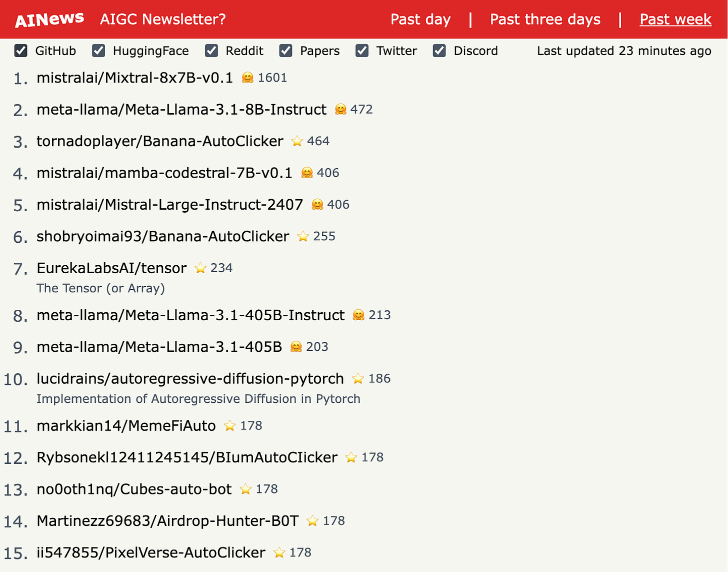Toggle the Papers checkbox
The width and height of the screenshot is (728, 572).
click(285, 51)
